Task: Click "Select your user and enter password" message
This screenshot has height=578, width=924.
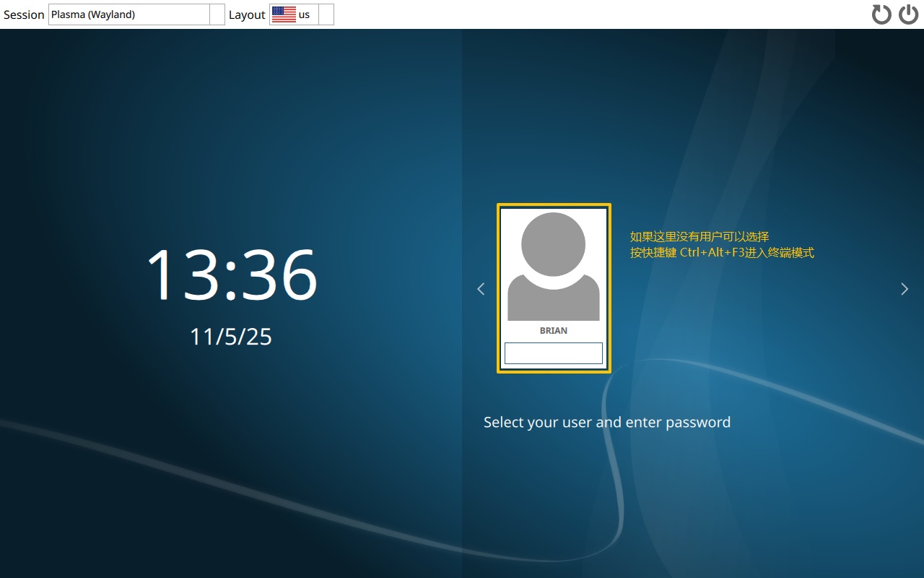Action: click(x=607, y=422)
